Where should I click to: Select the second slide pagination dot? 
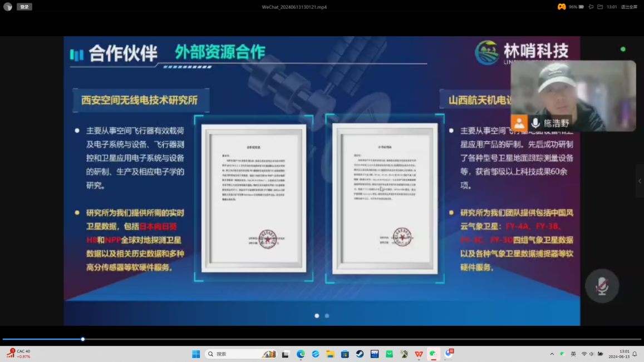point(327,316)
